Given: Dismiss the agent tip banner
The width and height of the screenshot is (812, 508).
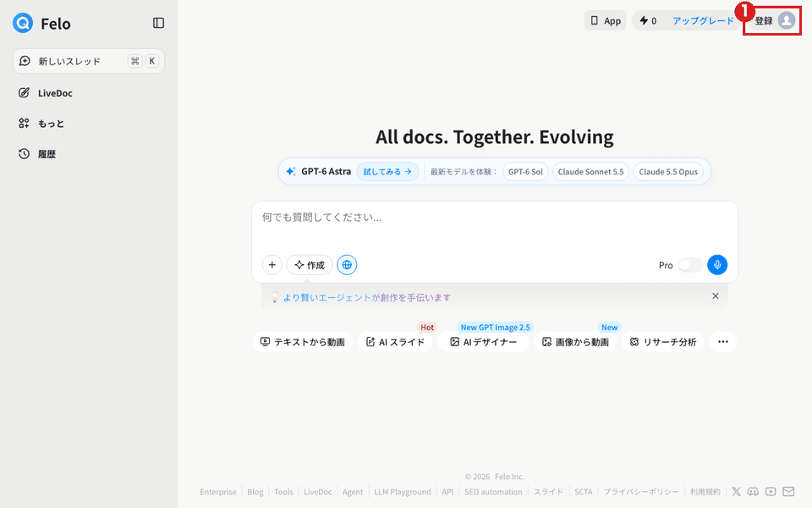Looking at the screenshot, I should 716,296.
